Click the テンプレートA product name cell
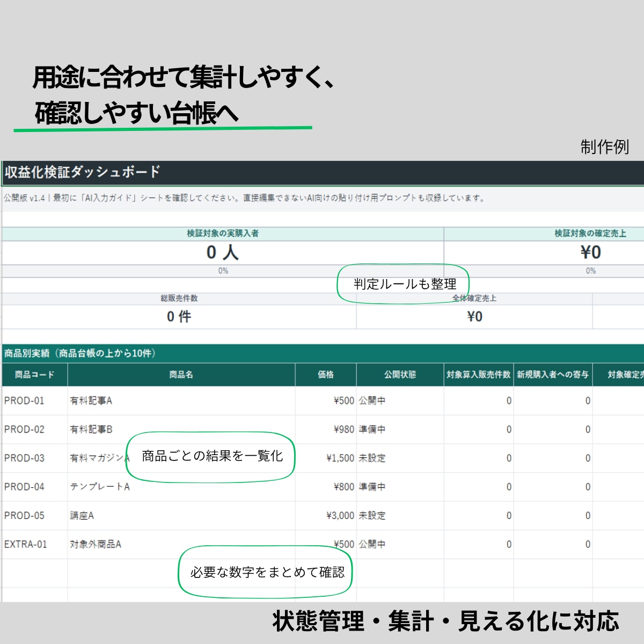This screenshot has height=644, width=644. coord(181,487)
